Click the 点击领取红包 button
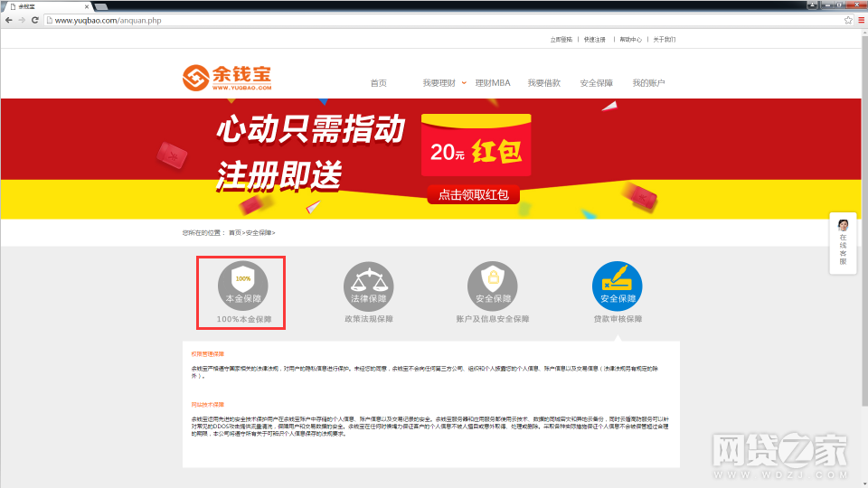868x488 pixels. (473, 195)
